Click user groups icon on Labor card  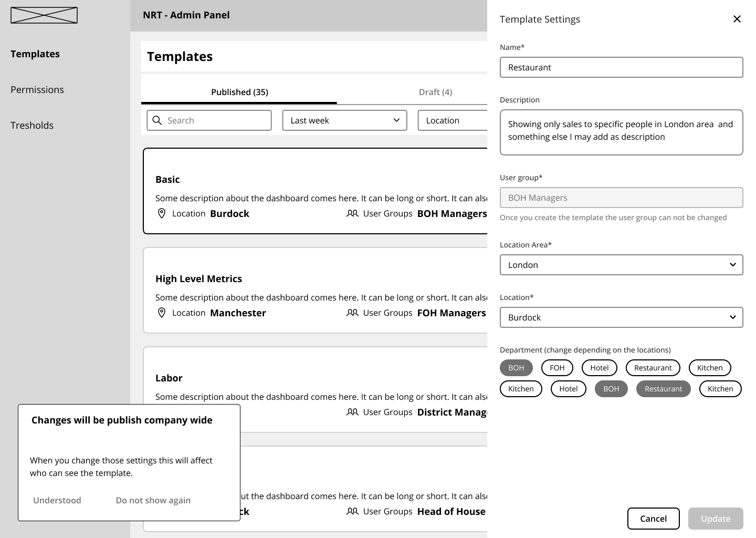352,412
